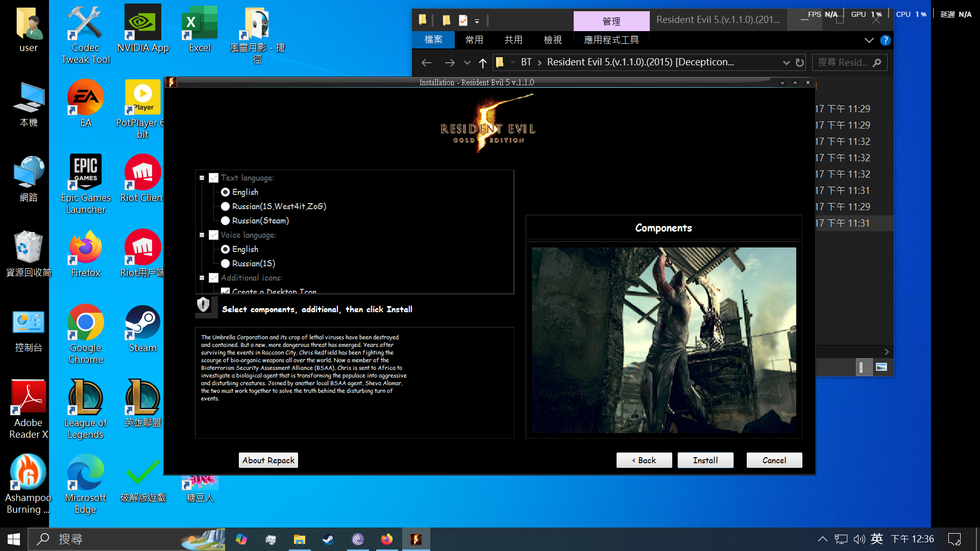The width and height of the screenshot is (980, 551).
Task: Open the 檔案 File tab in Explorer
Action: tap(433, 40)
